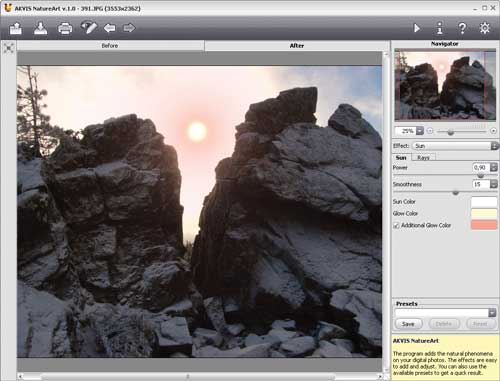Switch to the Before tab

[110, 46]
